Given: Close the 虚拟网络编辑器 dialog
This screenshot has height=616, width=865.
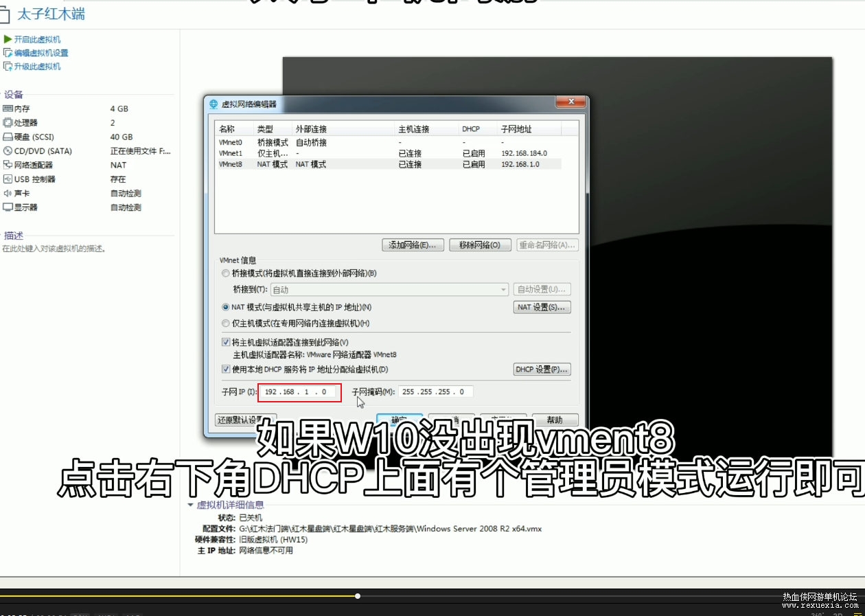Looking at the screenshot, I should [570, 102].
